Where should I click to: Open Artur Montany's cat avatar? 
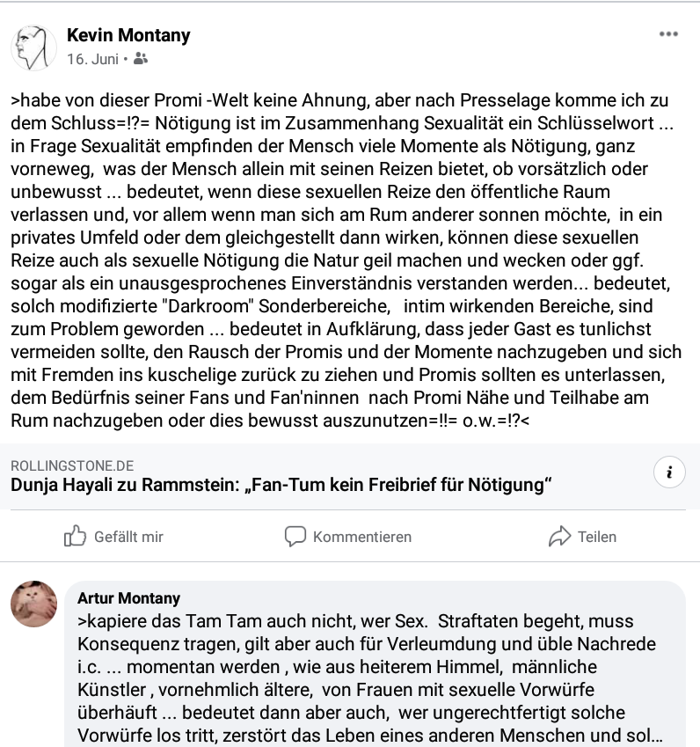tap(33, 604)
